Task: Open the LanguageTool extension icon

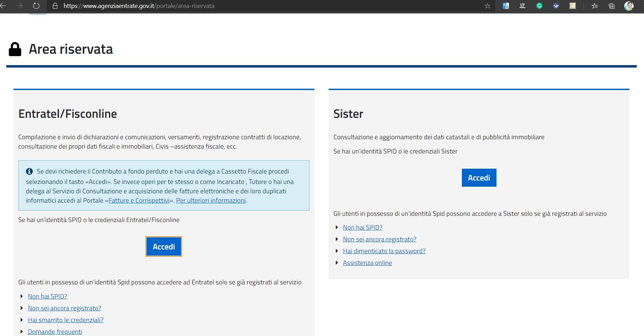Action: coord(522,6)
